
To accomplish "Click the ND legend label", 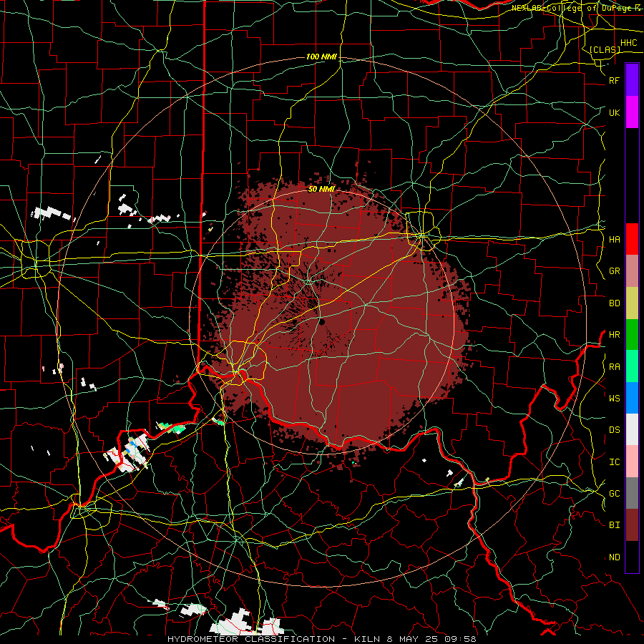I will 614,557.
